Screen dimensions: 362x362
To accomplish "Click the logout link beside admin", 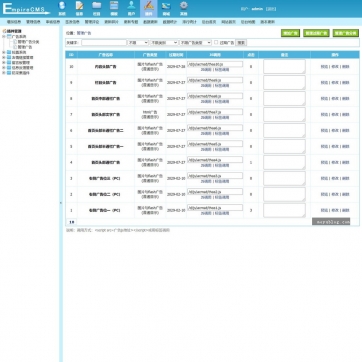I will [271, 9].
